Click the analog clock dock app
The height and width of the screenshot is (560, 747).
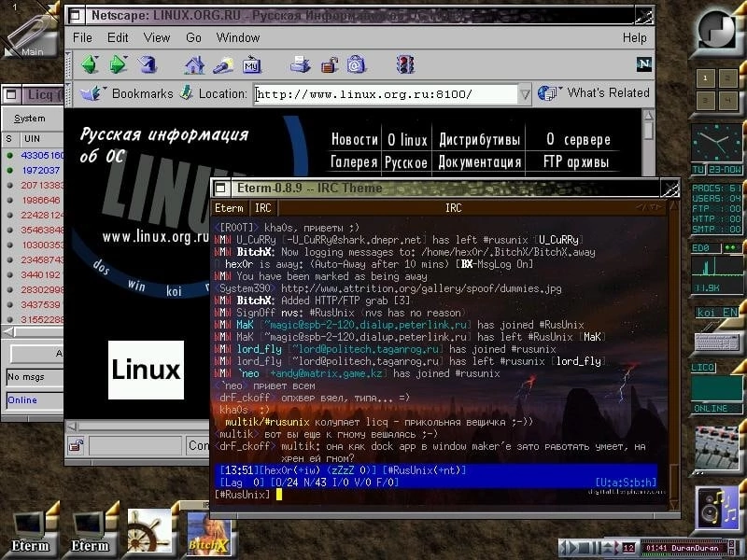coord(716,143)
